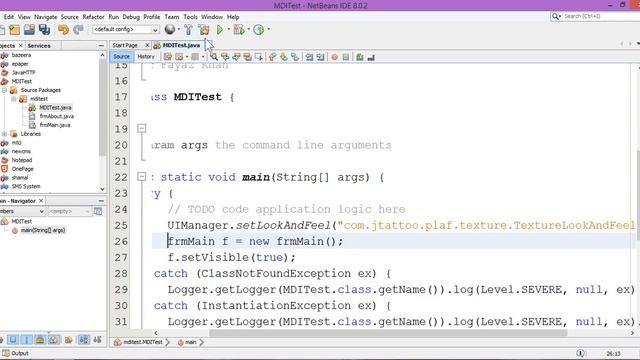Open the default config dropdown
The image size is (640, 360).
click(126, 29)
